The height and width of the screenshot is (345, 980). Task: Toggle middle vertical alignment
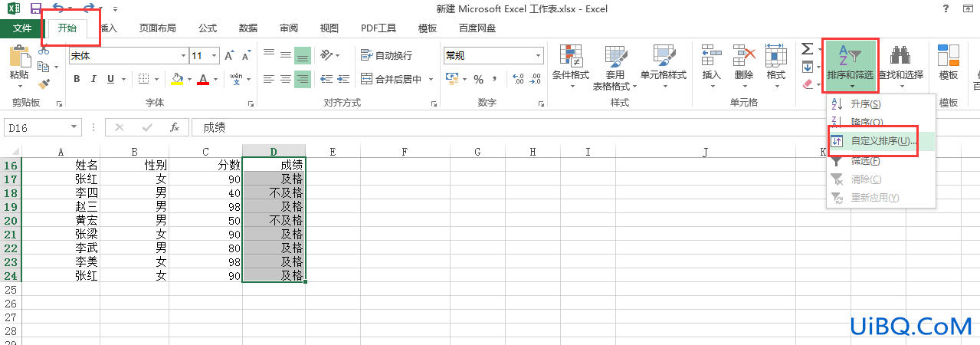(x=286, y=55)
